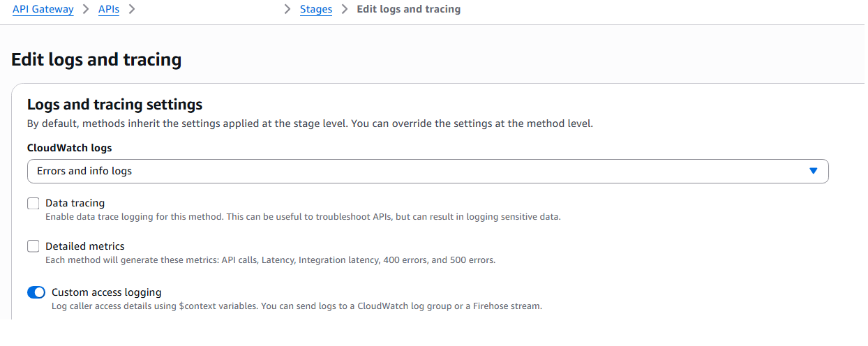This screenshot has width=868, height=346.
Task: Click the chevron right after Stages
Action: pos(344,10)
